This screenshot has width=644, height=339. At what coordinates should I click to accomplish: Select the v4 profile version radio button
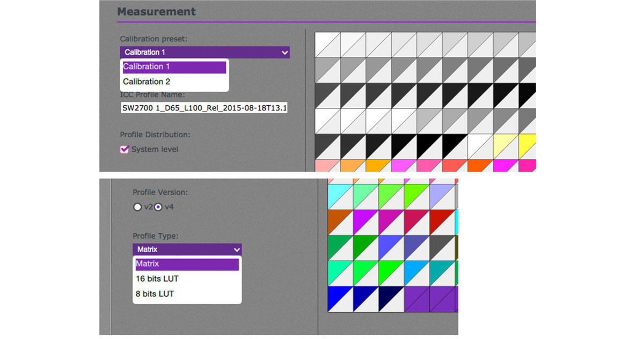[x=159, y=207]
